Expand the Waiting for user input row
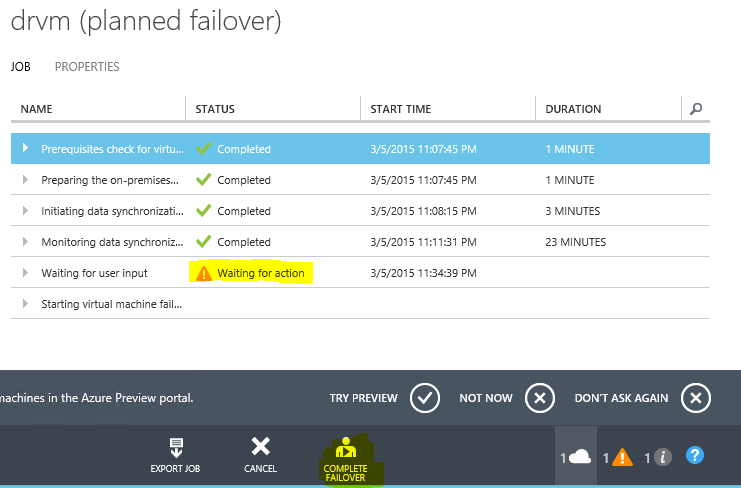741x488 pixels. (25, 273)
